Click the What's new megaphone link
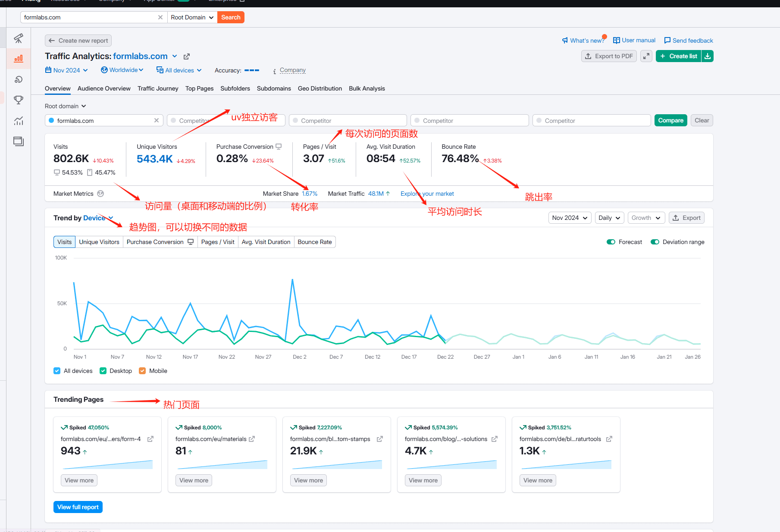This screenshot has height=532, width=780. 583,41
